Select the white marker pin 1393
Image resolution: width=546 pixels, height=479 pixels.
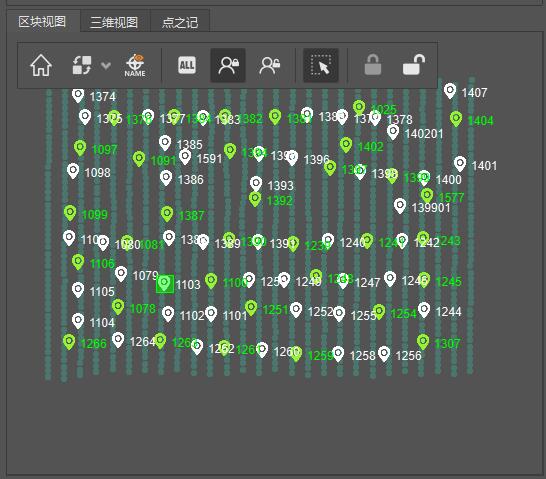click(x=256, y=184)
